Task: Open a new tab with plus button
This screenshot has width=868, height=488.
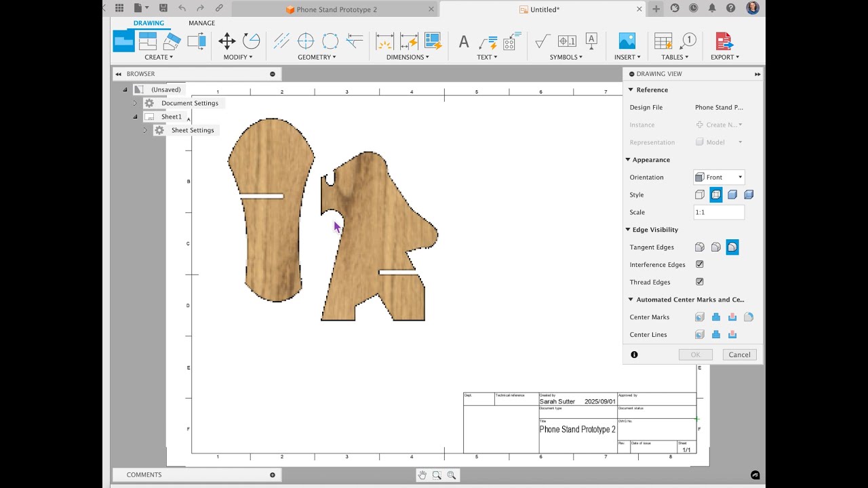Action: click(x=656, y=9)
